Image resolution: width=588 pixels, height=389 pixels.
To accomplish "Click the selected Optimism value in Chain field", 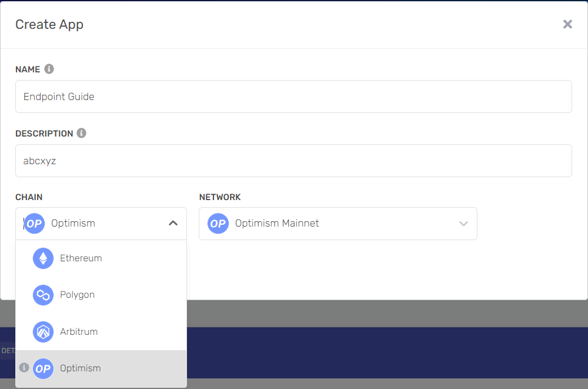I will click(x=73, y=224).
